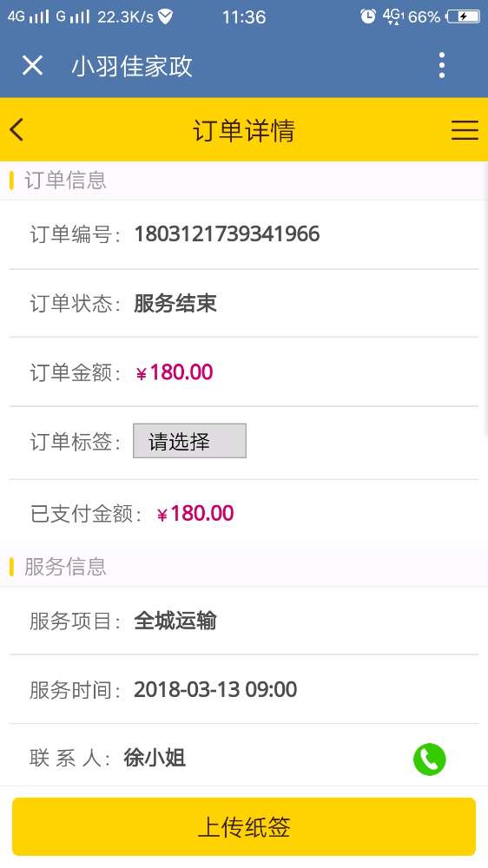Tap the 4G signal strength indicator
Screen dimensions: 488x868
point(29,16)
